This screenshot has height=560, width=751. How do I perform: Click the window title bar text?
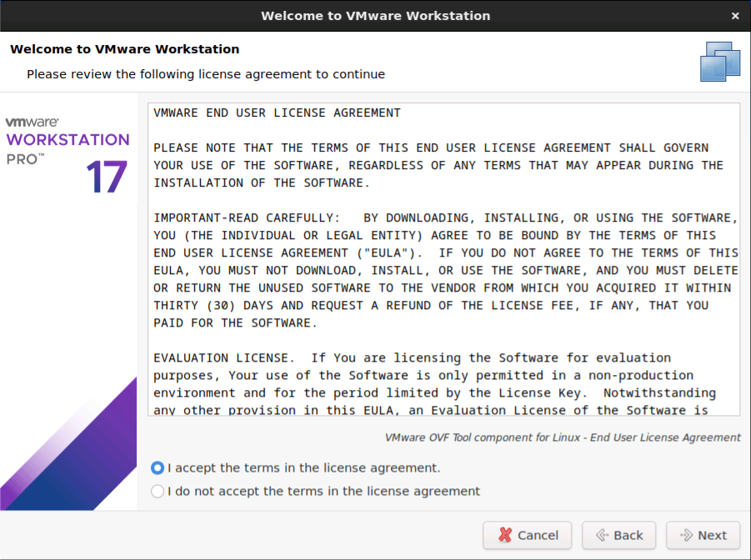click(x=375, y=16)
